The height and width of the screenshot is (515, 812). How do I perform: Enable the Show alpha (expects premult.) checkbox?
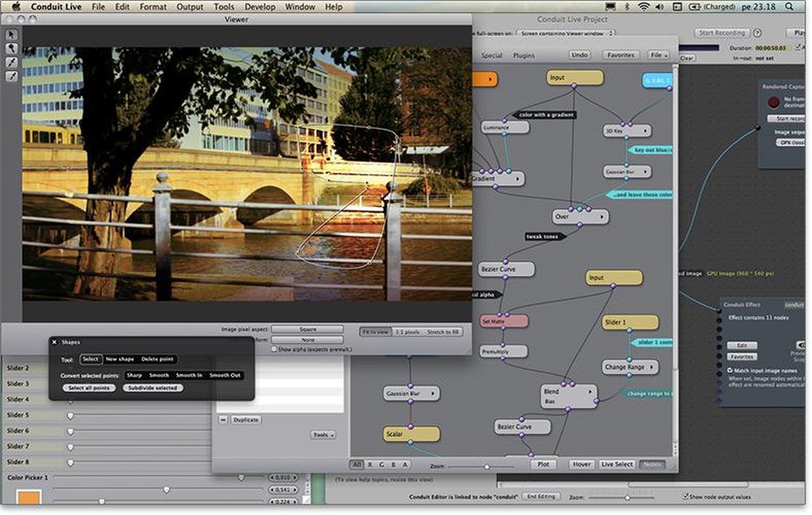(274, 350)
